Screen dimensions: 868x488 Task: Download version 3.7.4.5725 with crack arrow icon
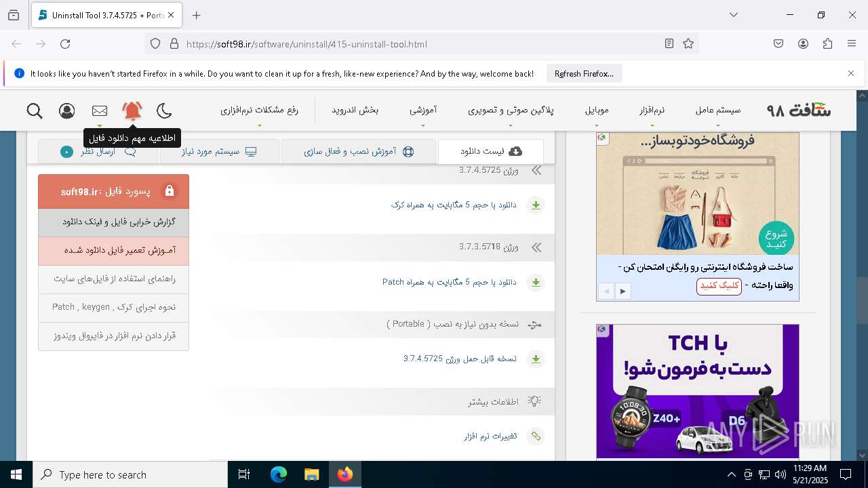tap(536, 205)
